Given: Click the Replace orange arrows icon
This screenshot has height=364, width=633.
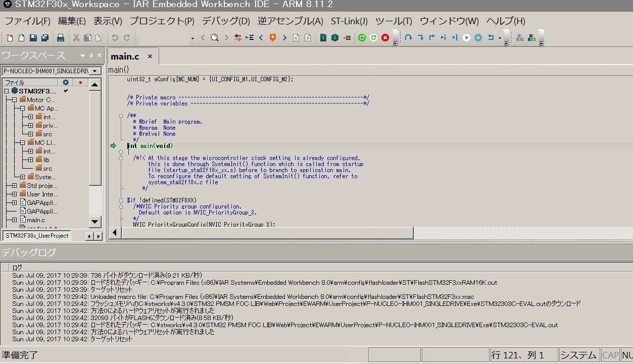Looking at the screenshot, I should click(x=237, y=38).
